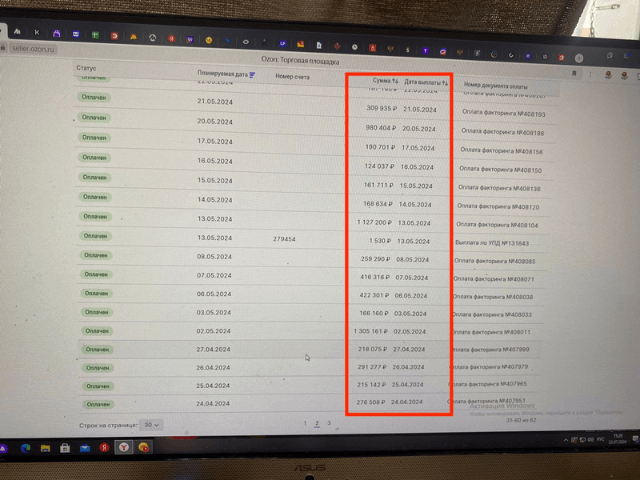This screenshot has height=480, width=640.
Task: Click the bookmark icon in the browser toolbar
Action: pos(574,73)
